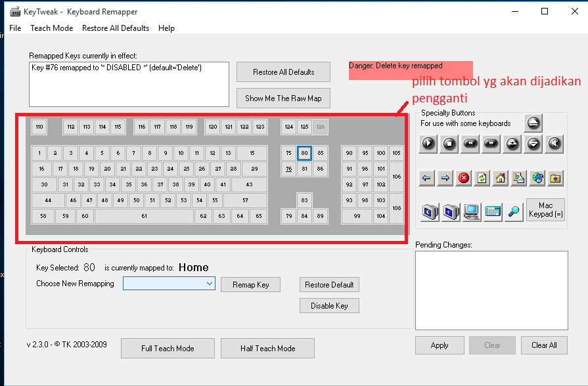Screen dimensions: 588x386
Task: Click the Remap Key button
Action: [x=250, y=285]
